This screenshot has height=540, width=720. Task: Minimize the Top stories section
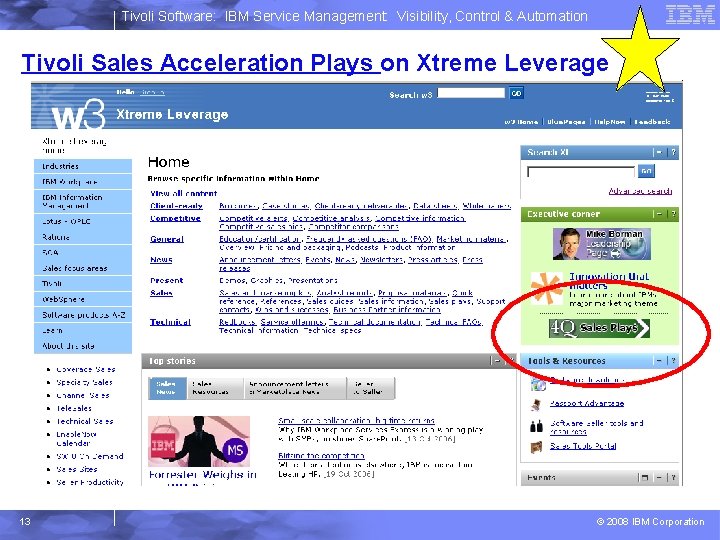(497, 361)
